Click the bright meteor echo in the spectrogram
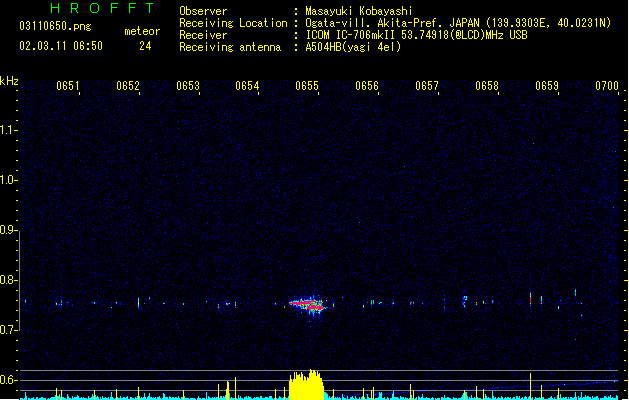Screen dimensions: 629x400 pos(308,305)
